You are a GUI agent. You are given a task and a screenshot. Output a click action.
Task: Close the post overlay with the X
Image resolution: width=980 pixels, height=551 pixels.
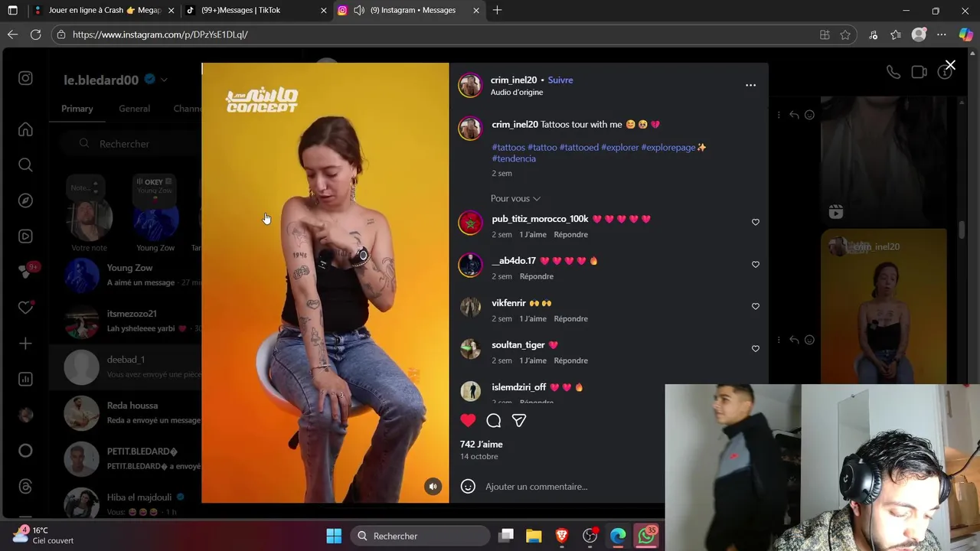pyautogui.click(x=950, y=66)
